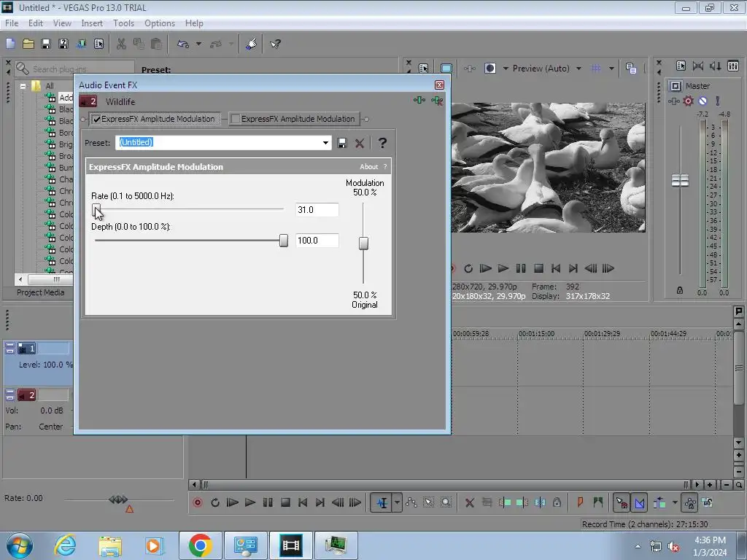
Task: Click the New project icon in main toolbar
Action: click(10, 44)
